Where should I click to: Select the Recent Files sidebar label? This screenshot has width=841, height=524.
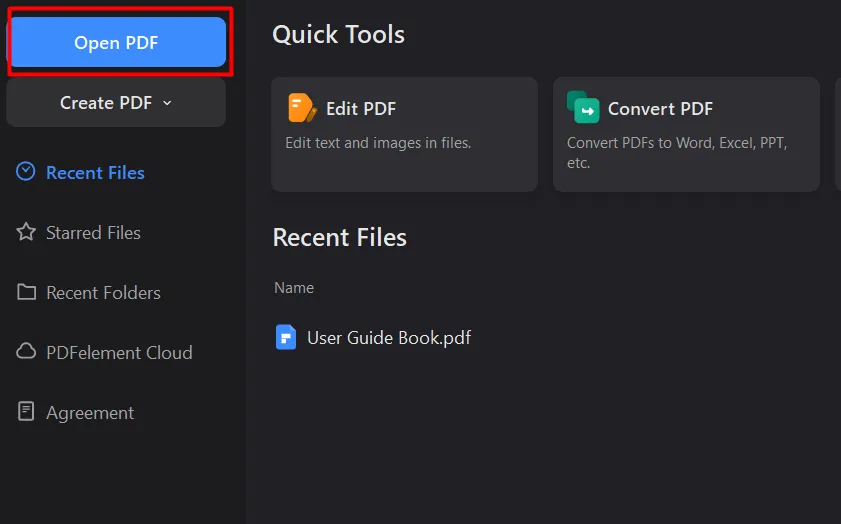95,173
